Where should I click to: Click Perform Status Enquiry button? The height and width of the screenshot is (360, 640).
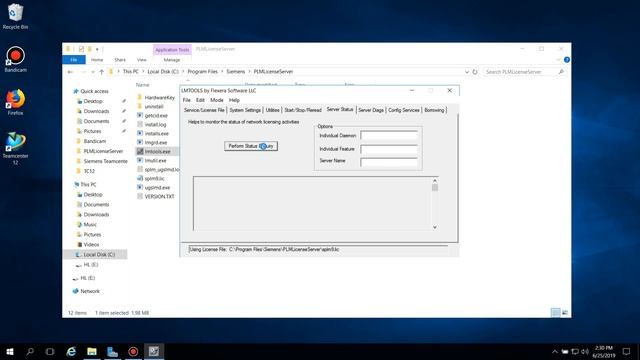tap(251, 146)
